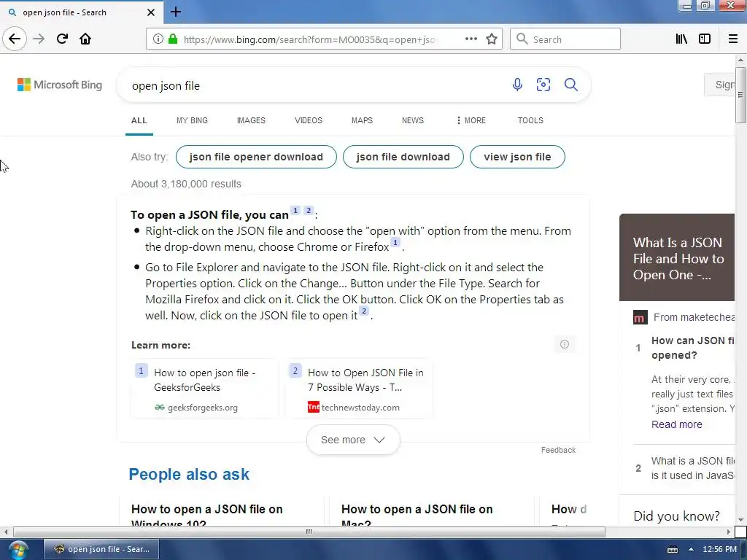Screen dimensions: 747x560
Task: Expand the answer with See more
Action: (353, 440)
